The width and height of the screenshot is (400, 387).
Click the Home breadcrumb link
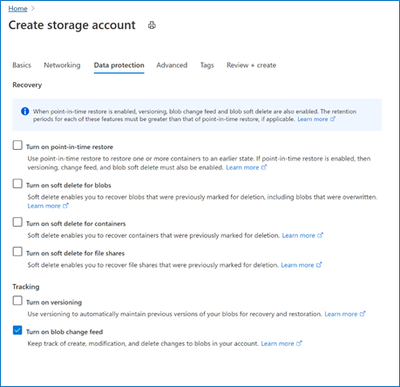pyautogui.click(x=18, y=9)
